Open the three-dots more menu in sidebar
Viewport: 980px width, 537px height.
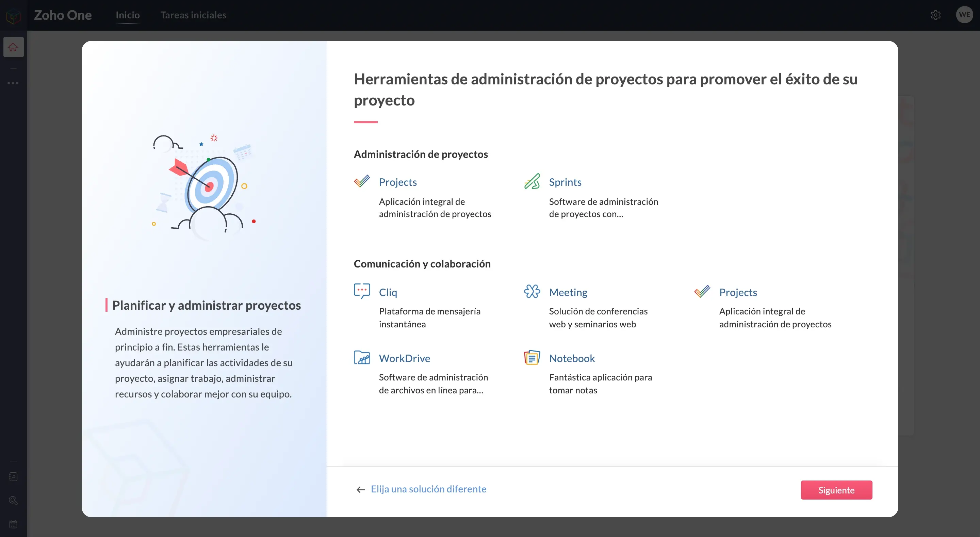(13, 83)
